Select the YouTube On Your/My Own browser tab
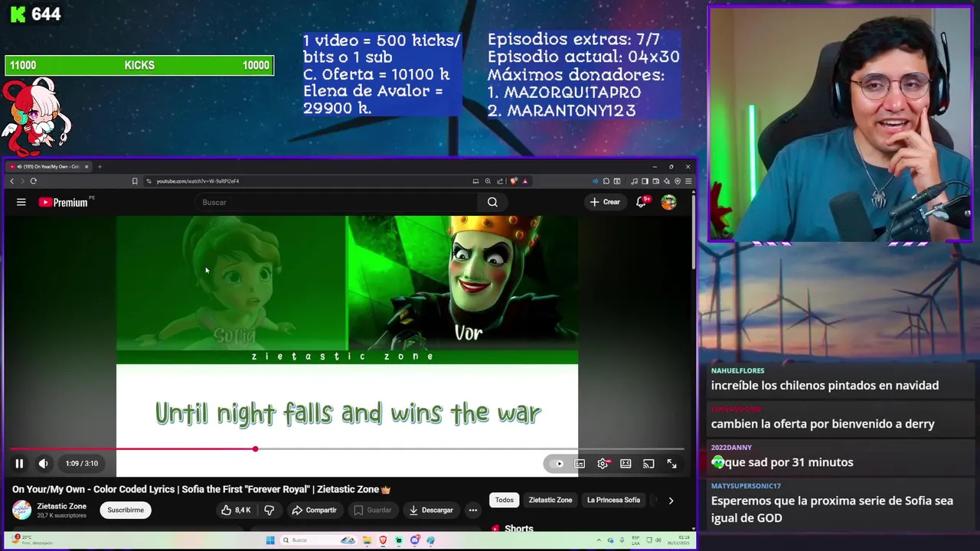 [x=49, y=167]
